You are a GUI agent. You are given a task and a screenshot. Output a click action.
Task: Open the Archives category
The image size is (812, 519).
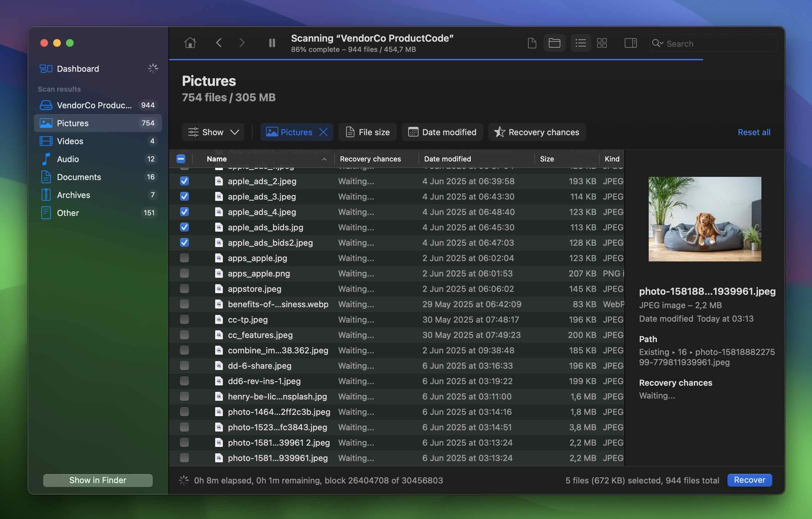[98, 195]
